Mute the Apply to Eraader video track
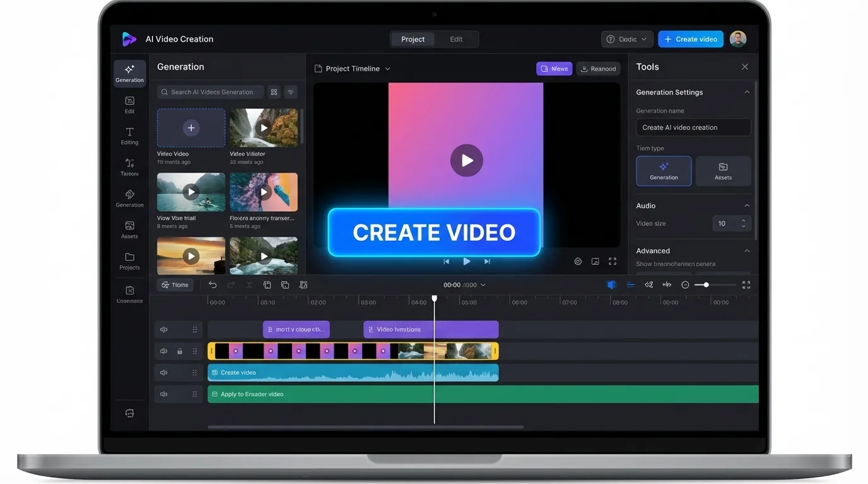 click(163, 394)
